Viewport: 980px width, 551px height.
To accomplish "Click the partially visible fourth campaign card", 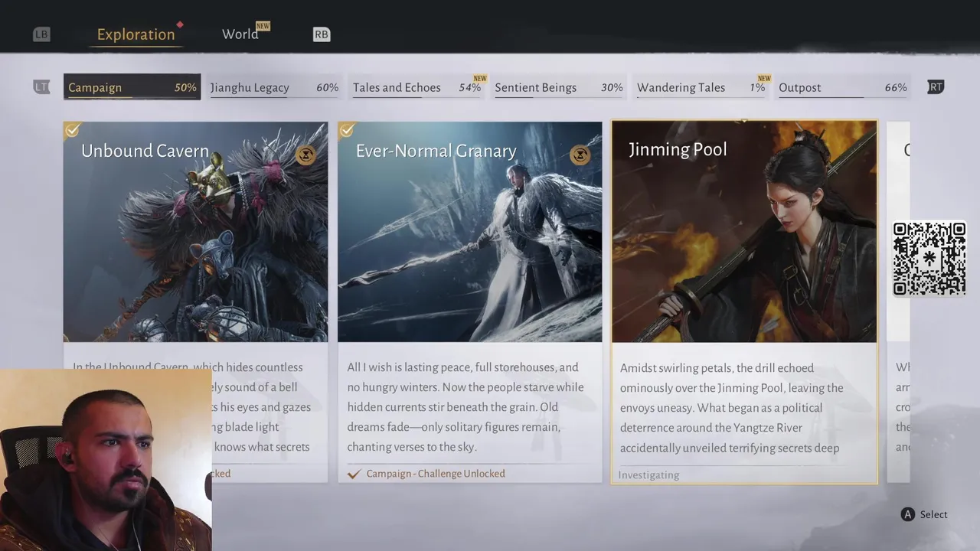I will coord(898,302).
